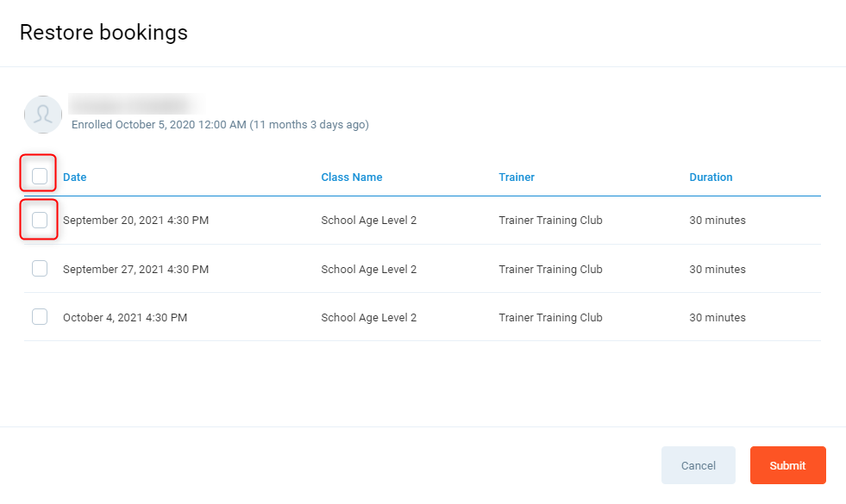Sort by the Class Name column header
This screenshot has height=504, width=846.
351,177
